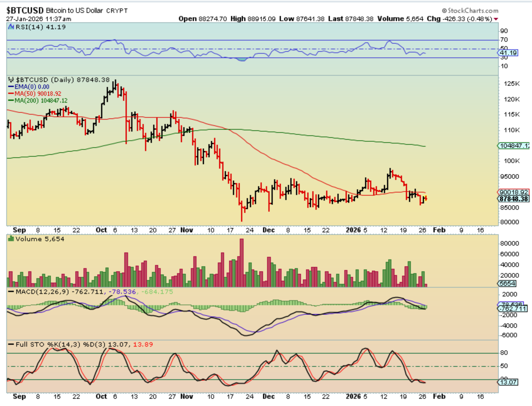
Task: Select the $BTCUSD ticker title
Action: pos(25,10)
